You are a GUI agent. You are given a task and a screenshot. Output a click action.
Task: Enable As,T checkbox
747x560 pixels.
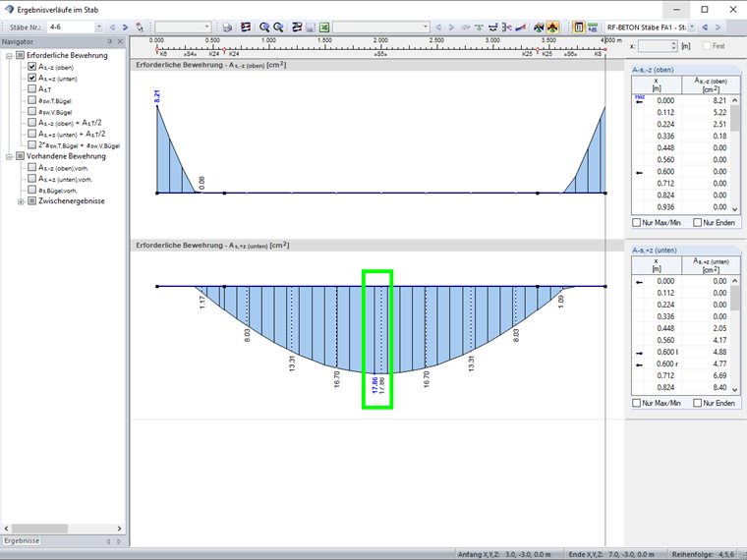(x=31, y=88)
